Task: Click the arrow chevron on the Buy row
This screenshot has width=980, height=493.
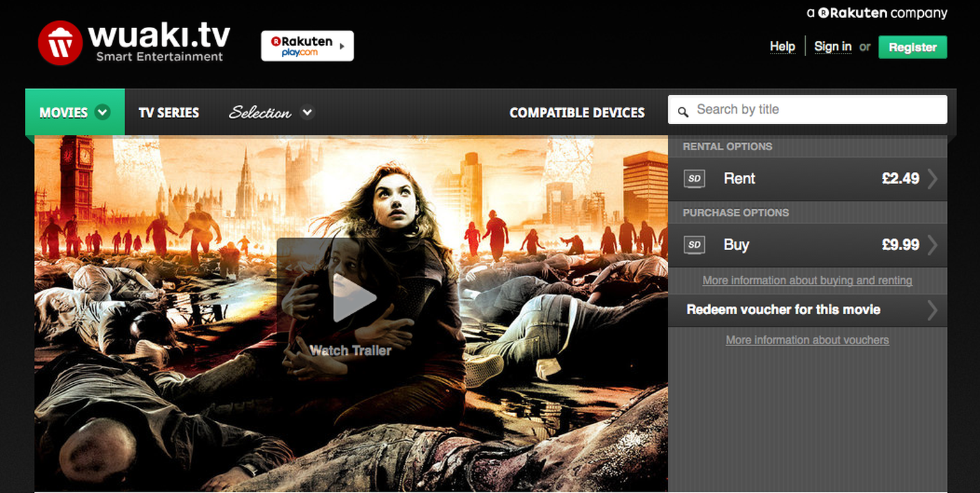Action: (933, 245)
